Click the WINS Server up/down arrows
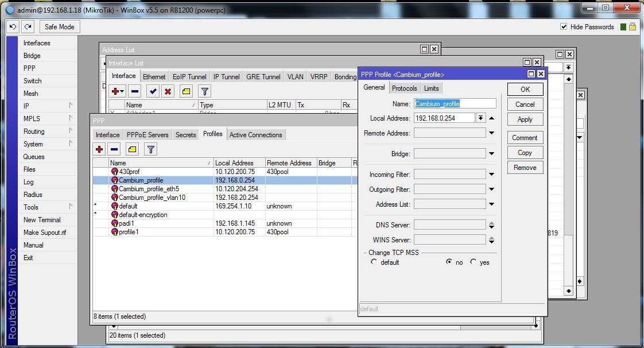 point(492,240)
